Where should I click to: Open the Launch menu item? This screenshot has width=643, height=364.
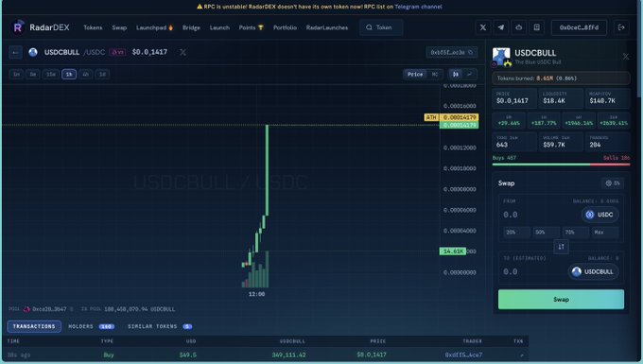(219, 27)
